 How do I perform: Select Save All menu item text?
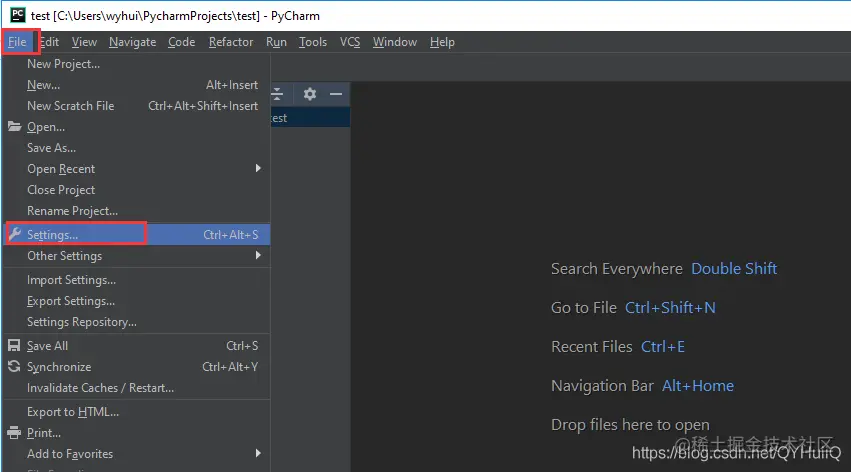[47, 346]
